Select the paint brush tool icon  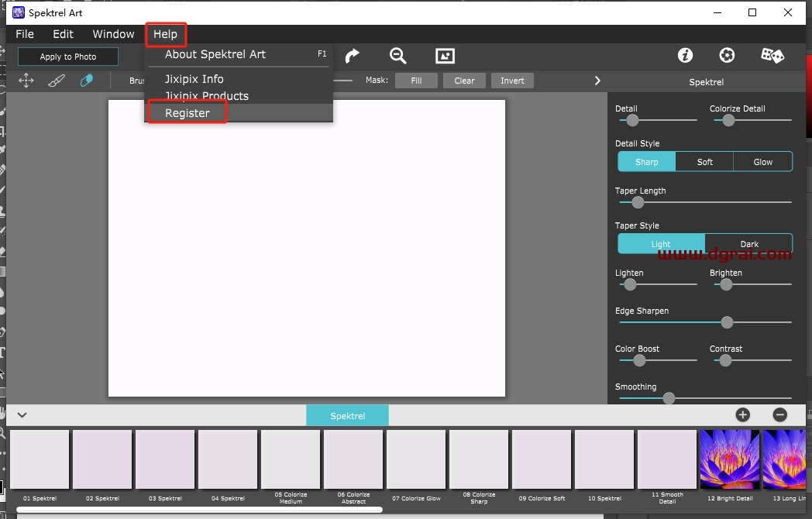57,81
